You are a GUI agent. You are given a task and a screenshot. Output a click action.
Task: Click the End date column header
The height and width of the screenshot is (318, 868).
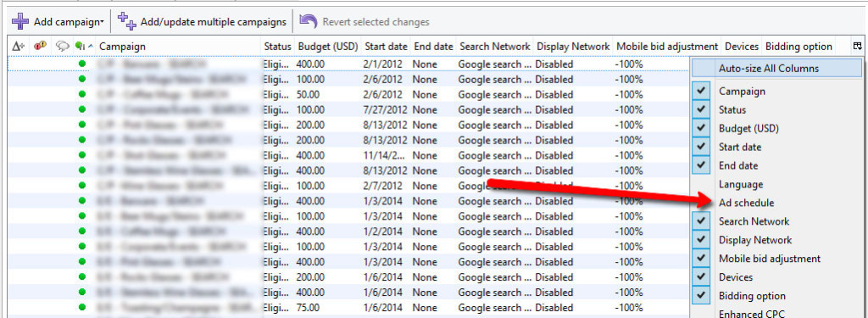tap(433, 47)
